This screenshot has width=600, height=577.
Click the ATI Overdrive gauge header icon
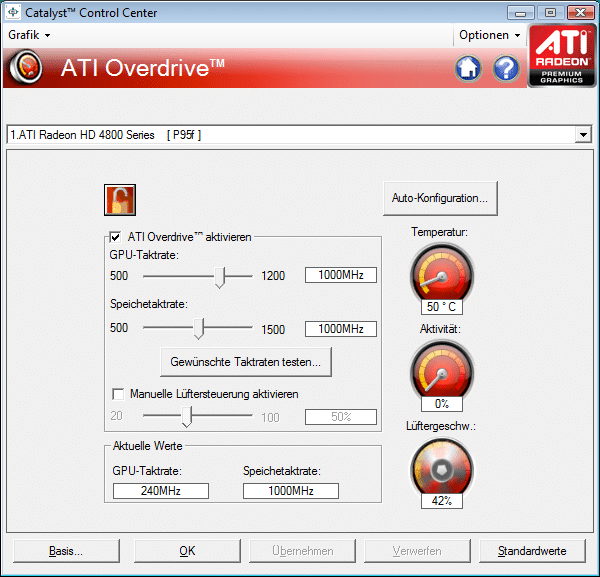[26, 67]
